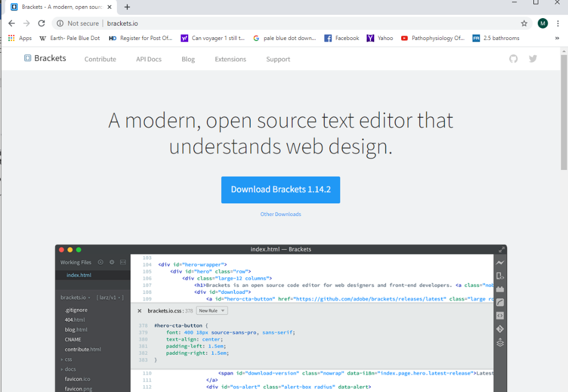The height and width of the screenshot is (392, 568).
Task: Open the 2.5 bathrooms bookmark
Action: pyautogui.click(x=496, y=38)
